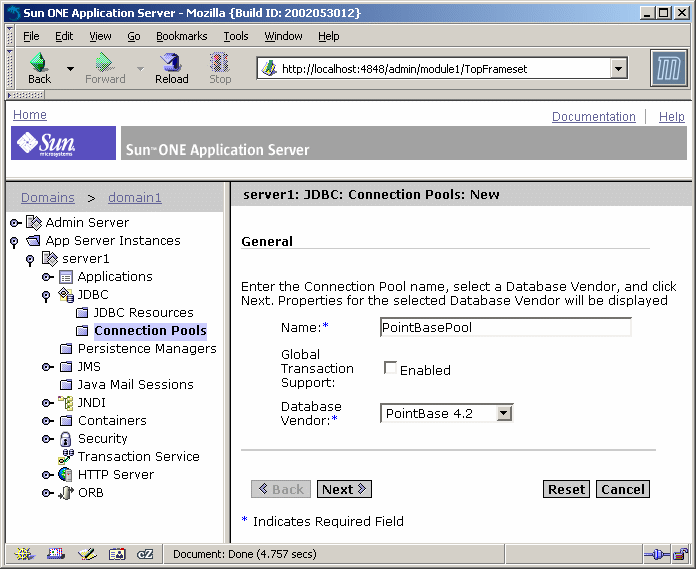The image size is (696, 569).
Task: Collapse the server1 tree node
Action: (30, 260)
